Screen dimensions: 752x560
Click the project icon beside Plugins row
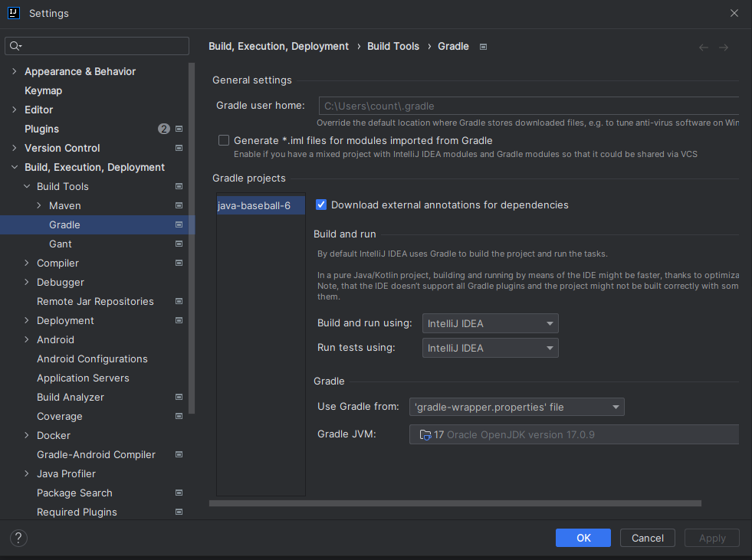(179, 129)
